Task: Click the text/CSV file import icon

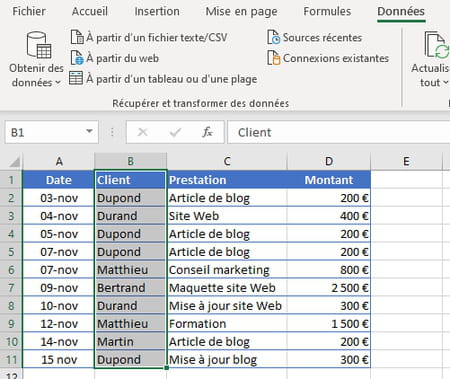Action: click(x=77, y=37)
